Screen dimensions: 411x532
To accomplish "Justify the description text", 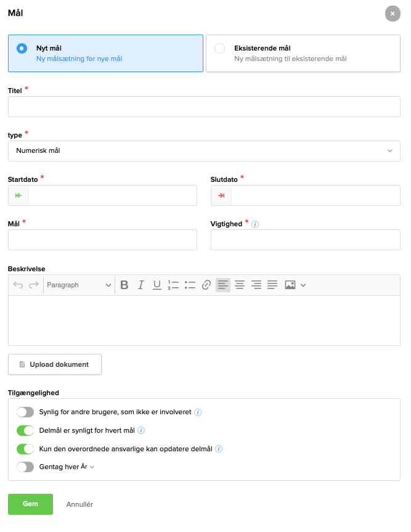I will click(272, 285).
